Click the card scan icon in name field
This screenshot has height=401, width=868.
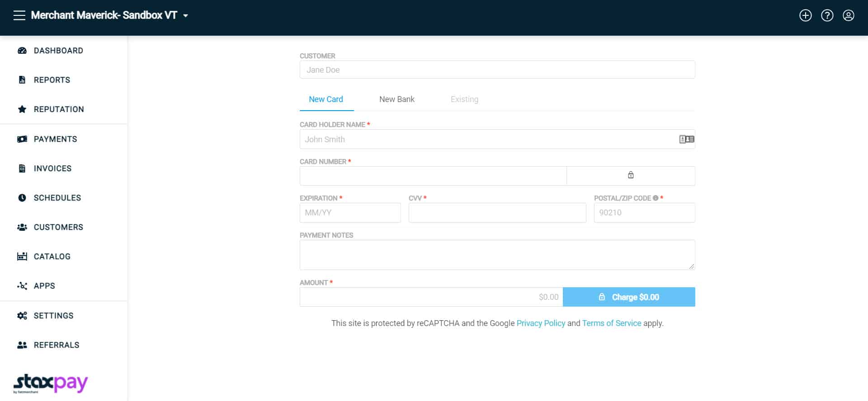pos(686,139)
